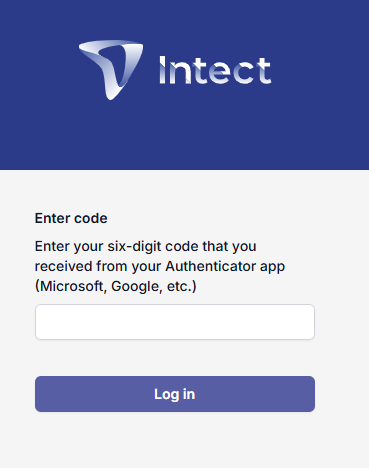This screenshot has height=468, width=369.
Task: Click the bottom tip of the Intect logo
Action: point(111,96)
